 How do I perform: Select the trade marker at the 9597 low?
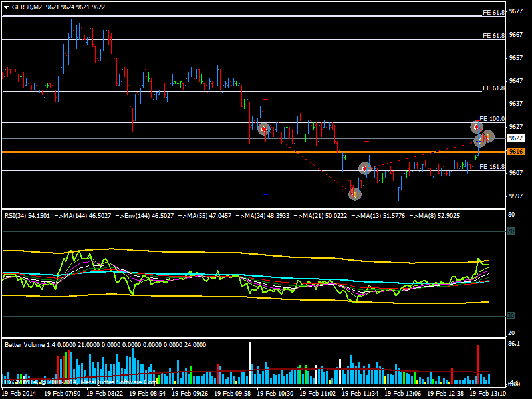pos(354,194)
